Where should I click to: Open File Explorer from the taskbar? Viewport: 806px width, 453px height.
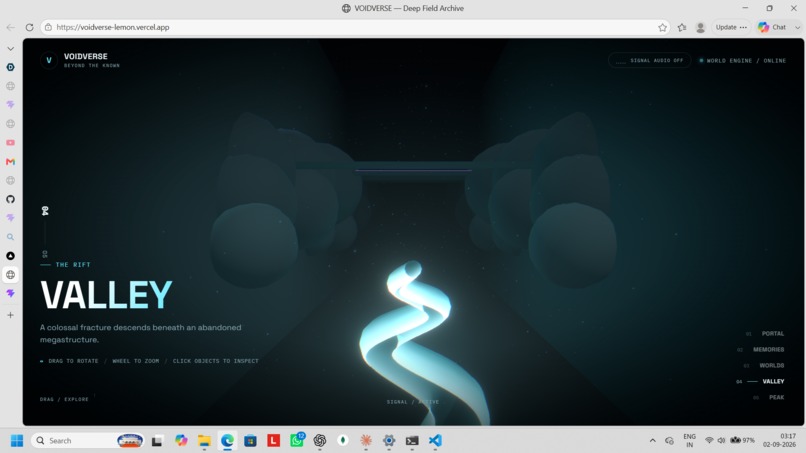204,441
